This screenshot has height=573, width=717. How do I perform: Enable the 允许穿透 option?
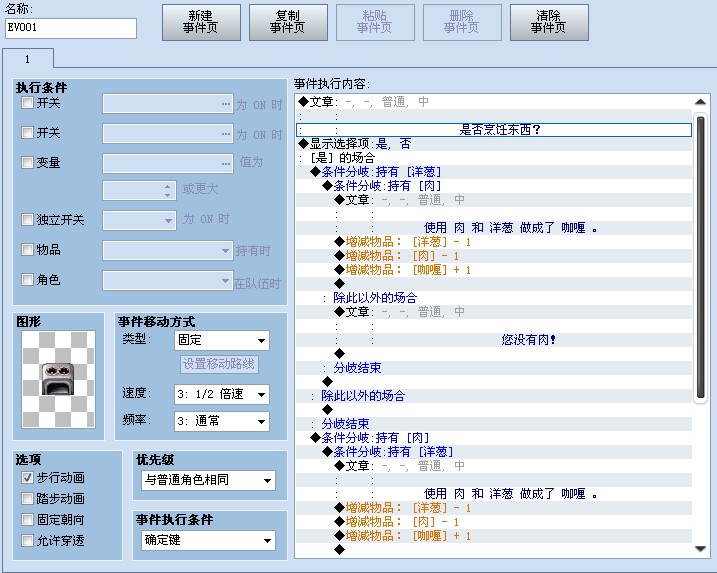pyautogui.click(x=27, y=541)
